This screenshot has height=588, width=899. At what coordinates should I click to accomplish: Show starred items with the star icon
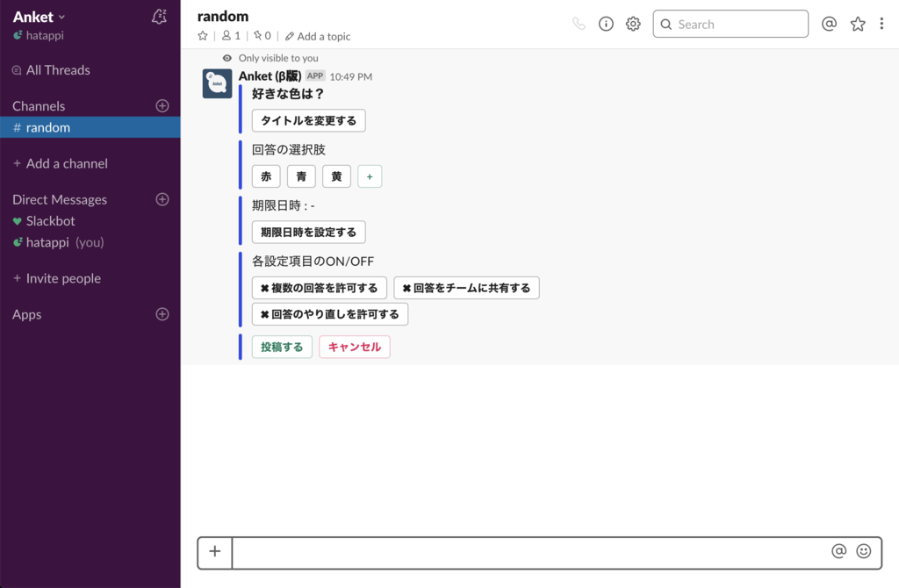pyautogui.click(x=857, y=24)
